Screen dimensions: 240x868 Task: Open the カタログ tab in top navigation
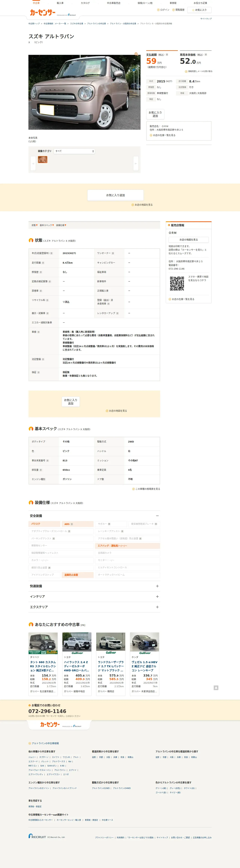pyautogui.click(x=85, y=3)
